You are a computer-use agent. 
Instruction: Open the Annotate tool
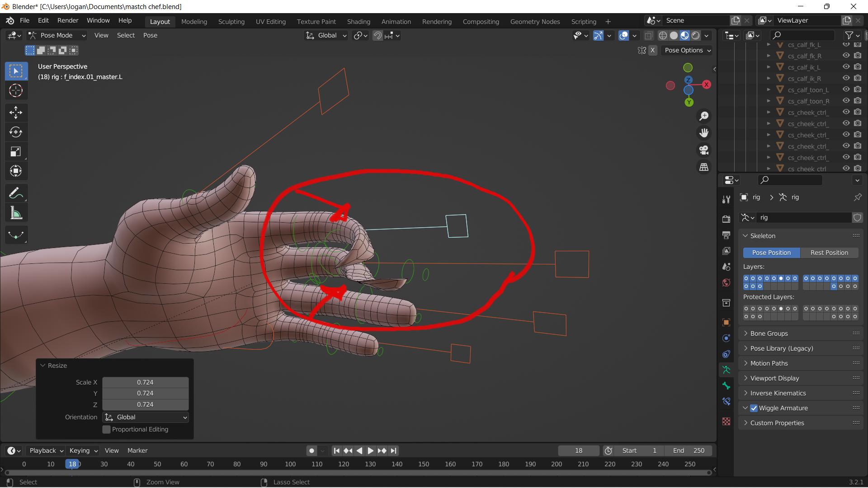click(x=16, y=193)
